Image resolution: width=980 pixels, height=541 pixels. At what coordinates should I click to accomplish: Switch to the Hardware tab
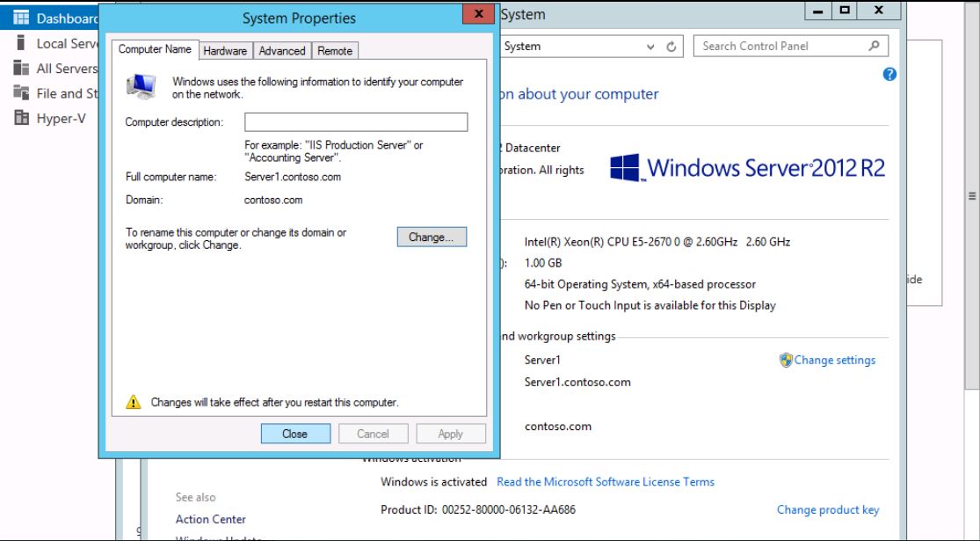tap(225, 51)
